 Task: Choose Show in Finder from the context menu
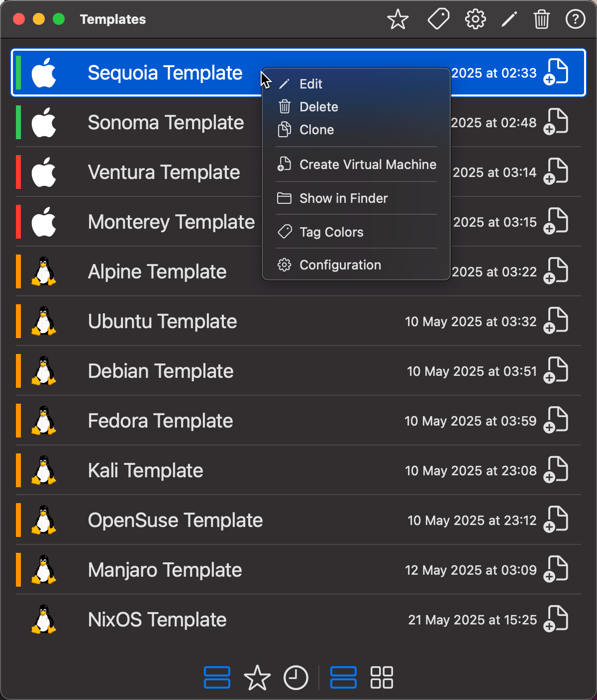[343, 198]
